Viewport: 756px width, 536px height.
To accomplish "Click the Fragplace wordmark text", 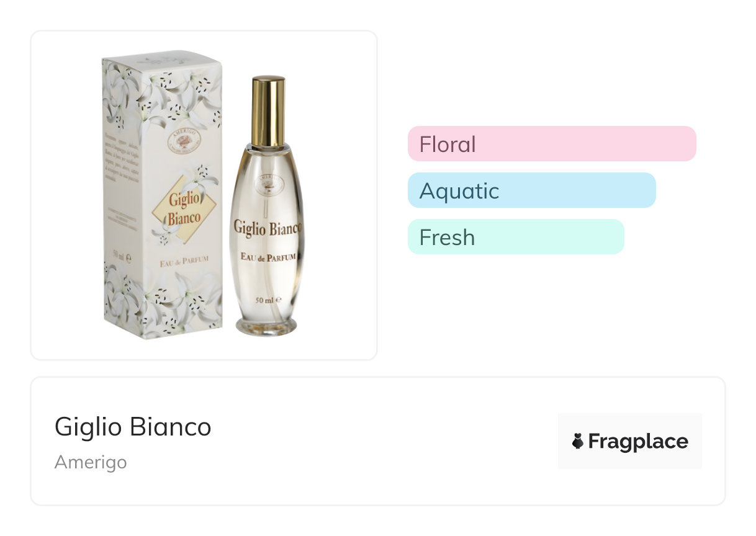I will pos(637,442).
